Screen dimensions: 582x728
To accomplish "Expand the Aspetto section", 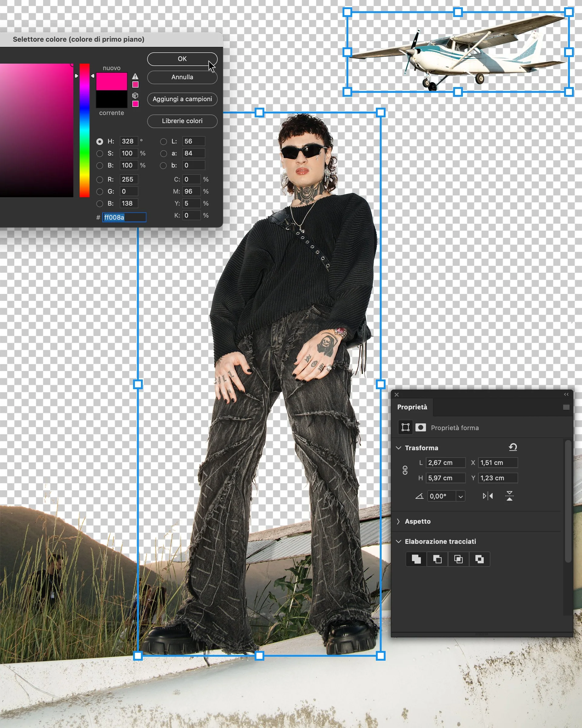I will click(x=399, y=521).
